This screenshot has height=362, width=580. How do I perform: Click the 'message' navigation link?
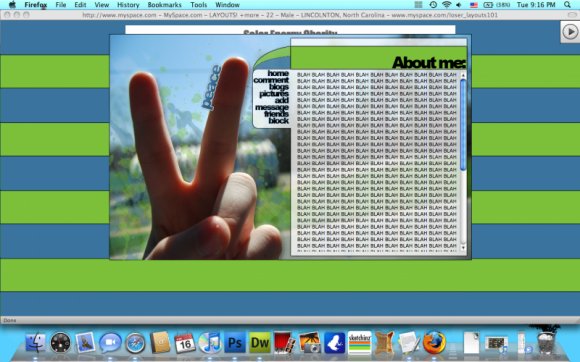point(272,107)
